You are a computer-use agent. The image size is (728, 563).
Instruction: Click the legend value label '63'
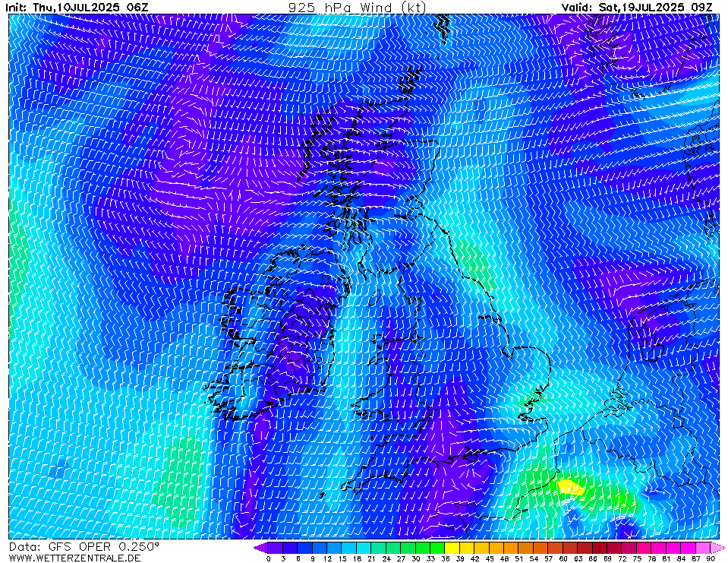coord(578,558)
